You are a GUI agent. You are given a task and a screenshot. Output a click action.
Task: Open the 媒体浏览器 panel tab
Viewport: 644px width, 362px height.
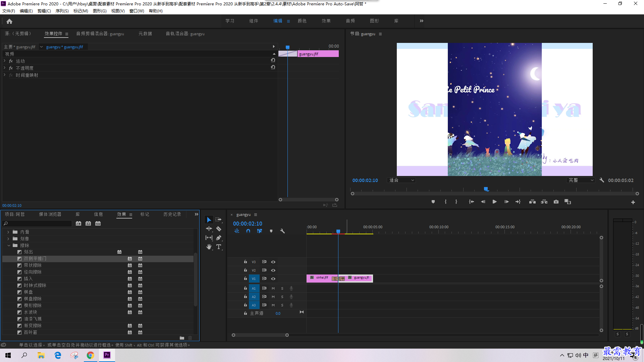[x=50, y=214]
